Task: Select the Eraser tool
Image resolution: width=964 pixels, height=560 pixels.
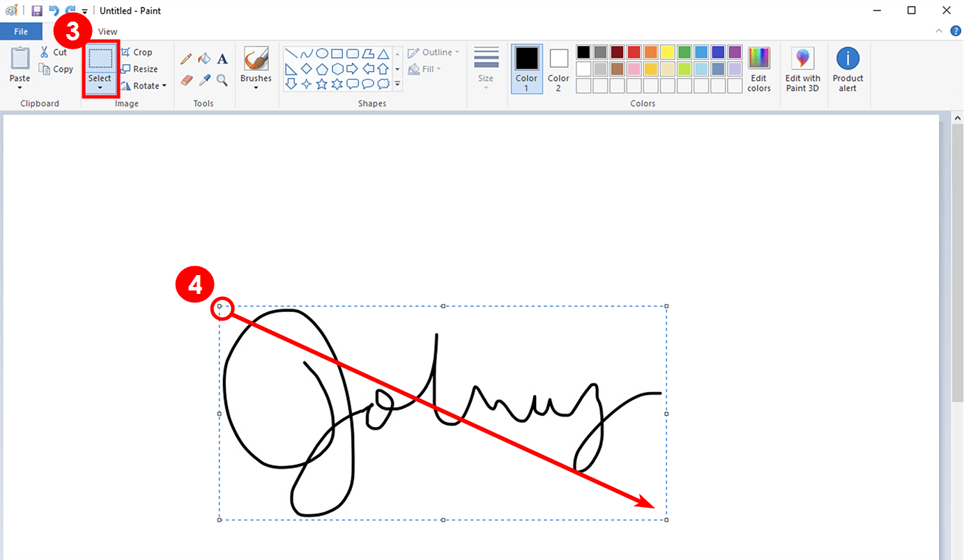Action: [186, 80]
